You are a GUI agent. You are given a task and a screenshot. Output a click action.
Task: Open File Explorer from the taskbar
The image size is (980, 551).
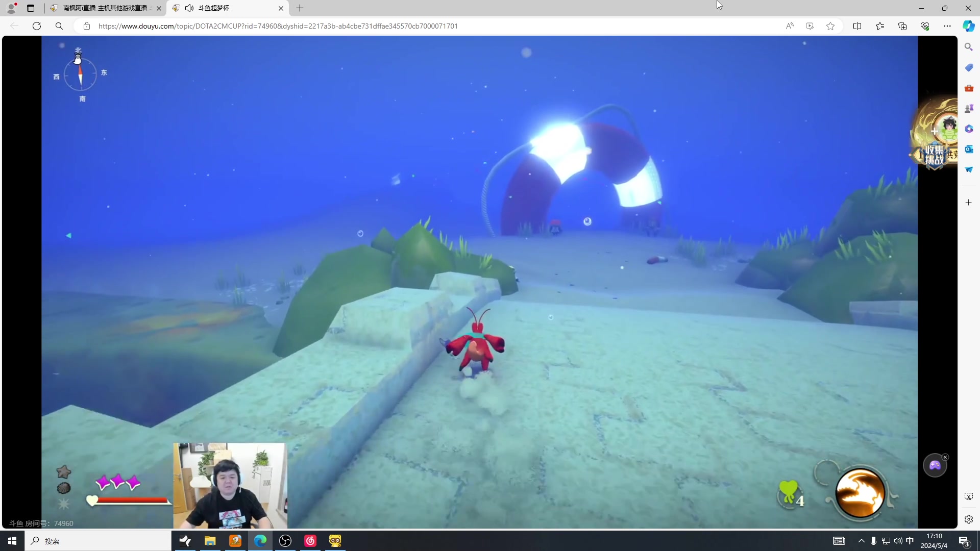(x=210, y=541)
